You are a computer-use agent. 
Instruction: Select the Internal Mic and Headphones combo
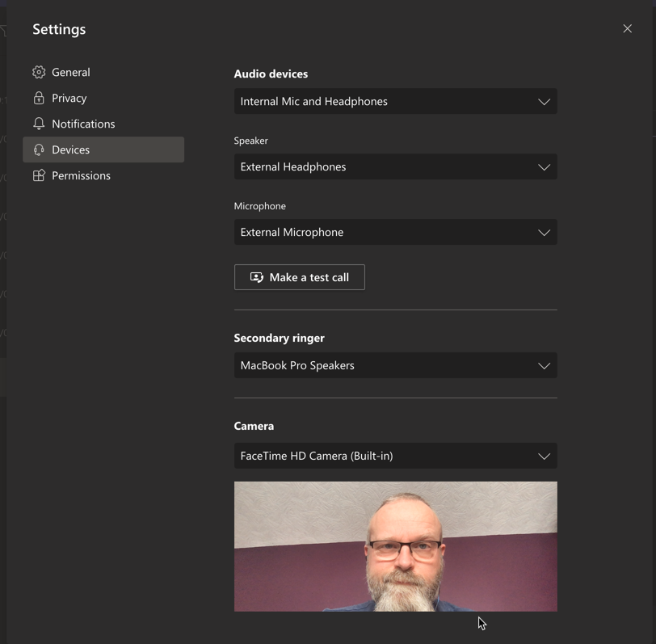coord(395,101)
